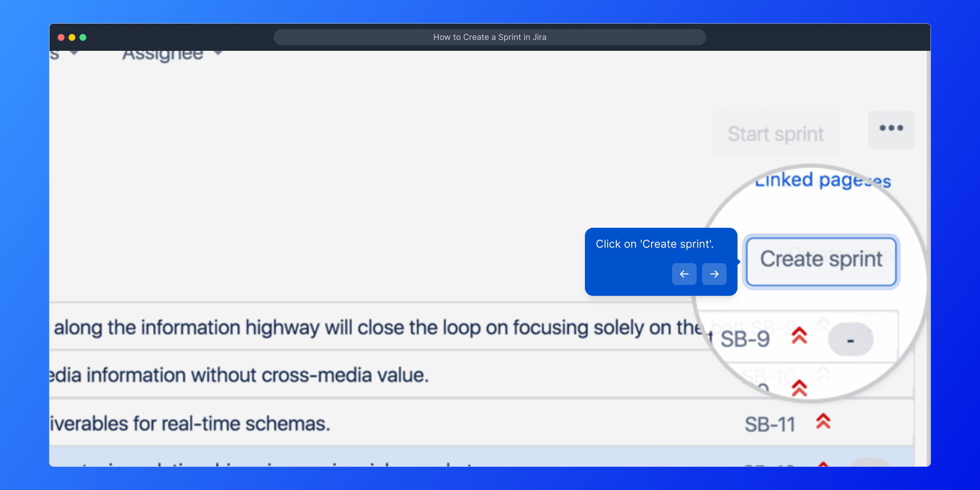This screenshot has width=980, height=490.
Task: Maximize the window using the green button
Action: click(83, 37)
